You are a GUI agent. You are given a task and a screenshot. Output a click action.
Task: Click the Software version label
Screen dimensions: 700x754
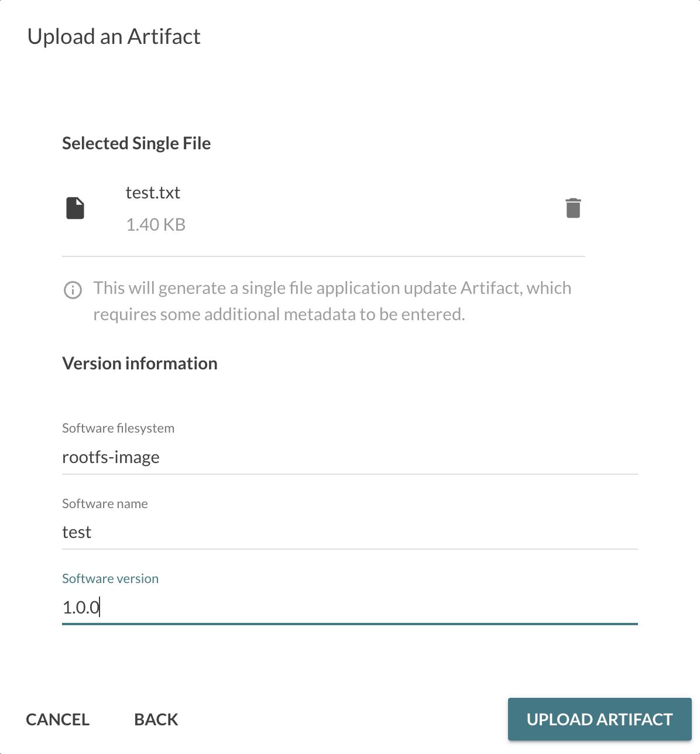(x=110, y=578)
